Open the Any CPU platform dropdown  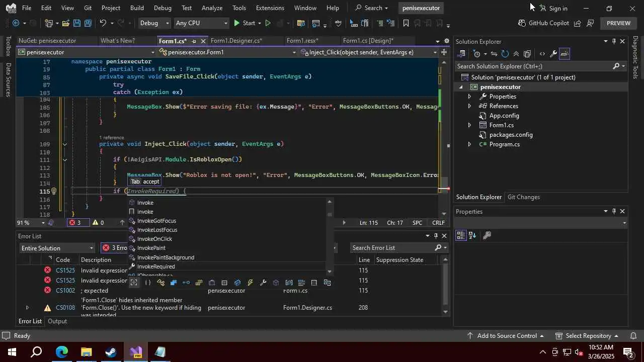(x=201, y=23)
